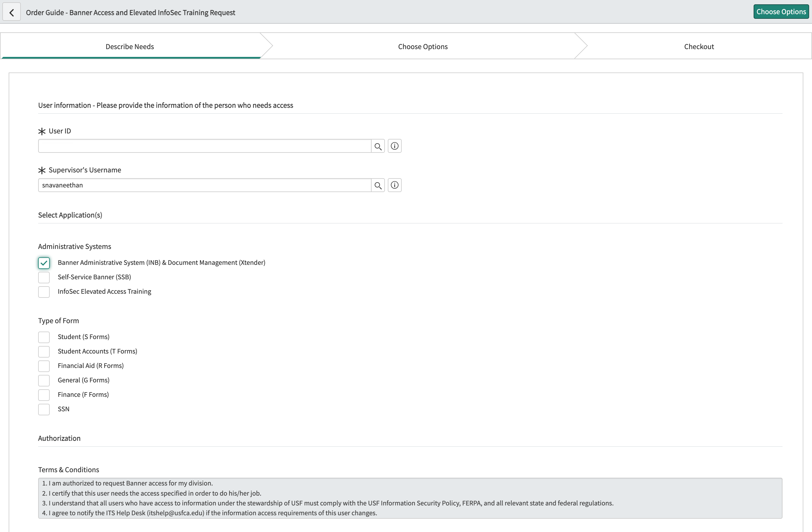Screen dimensions: 812x532
Task: Click Supervisor's Username field with snavaneethan
Action: coord(205,185)
